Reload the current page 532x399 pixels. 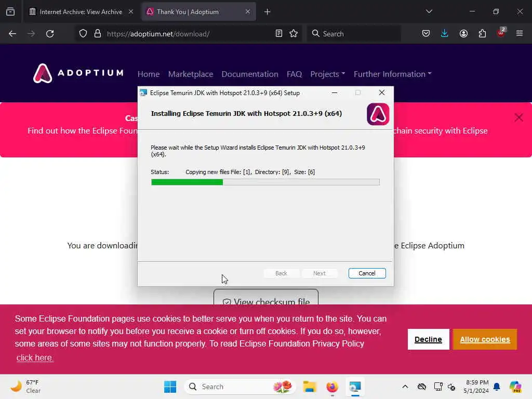[50, 34]
